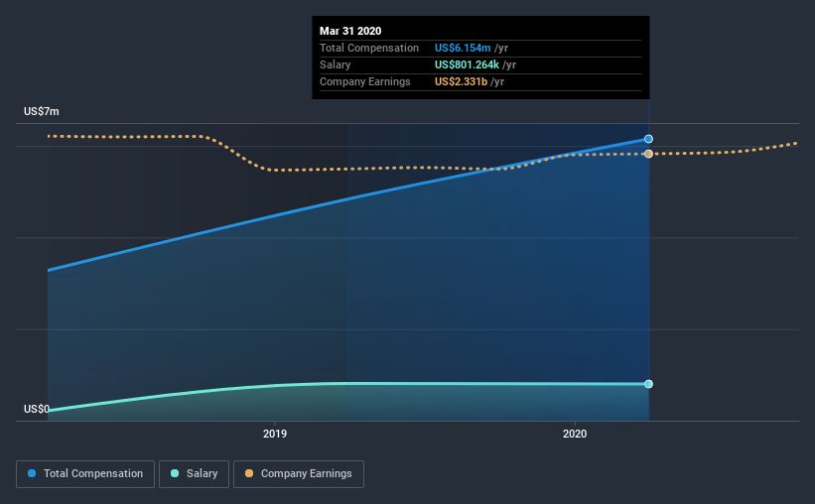The width and height of the screenshot is (815, 504).
Task: Click the orange Company Earnings data point
Action: [x=648, y=154]
